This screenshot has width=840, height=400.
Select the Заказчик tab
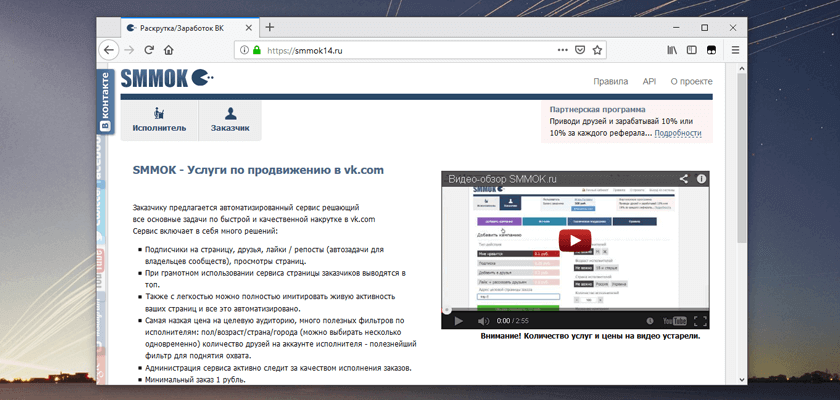230,120
